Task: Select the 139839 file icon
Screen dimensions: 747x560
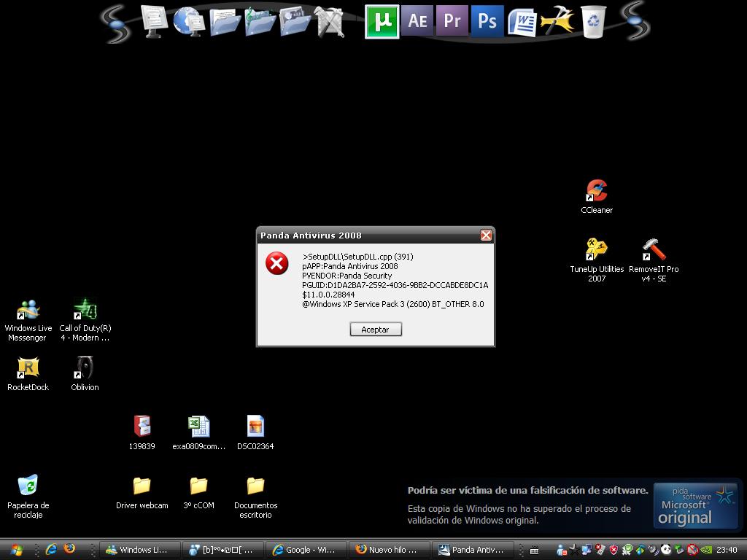Action: (142, 432)
